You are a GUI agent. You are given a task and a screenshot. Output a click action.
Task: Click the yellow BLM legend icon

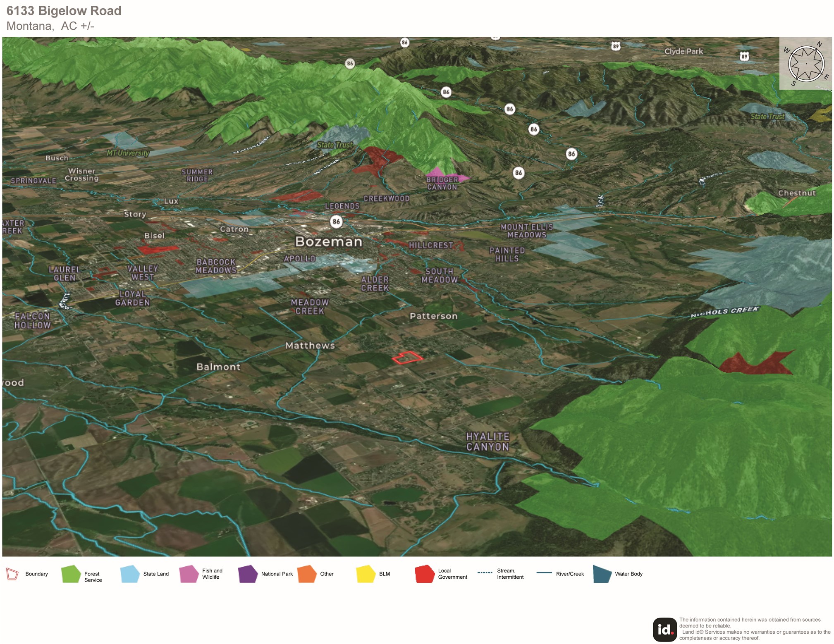point(366,574)
